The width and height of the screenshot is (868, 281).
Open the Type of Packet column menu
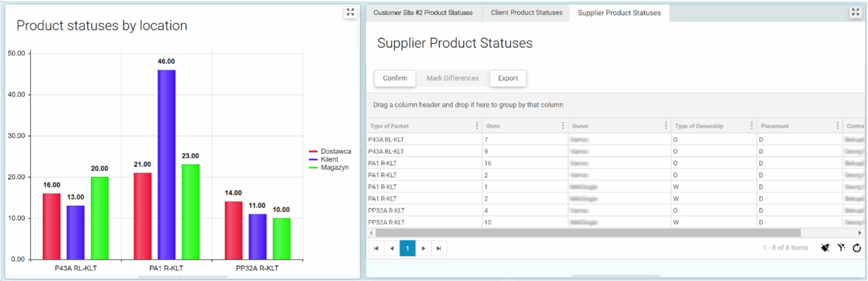(477, 126)
